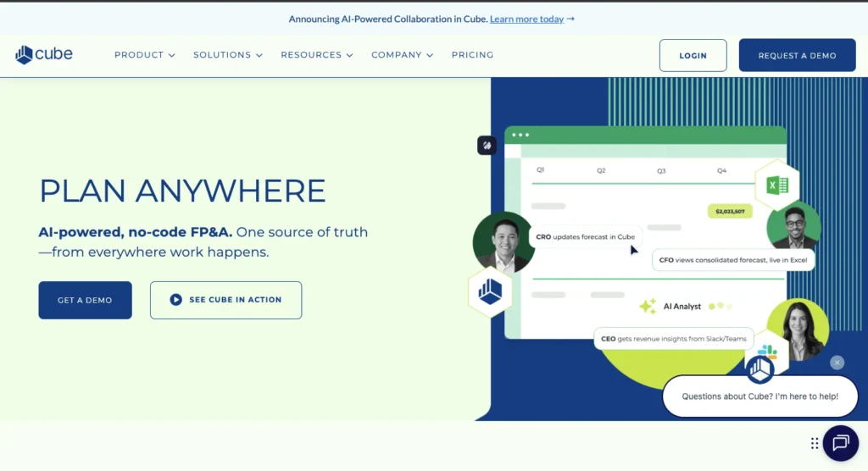The image size is (868, 471).
Task: Click the Cube logo in header
Action: pyautogui.click(x=44, y=54)
